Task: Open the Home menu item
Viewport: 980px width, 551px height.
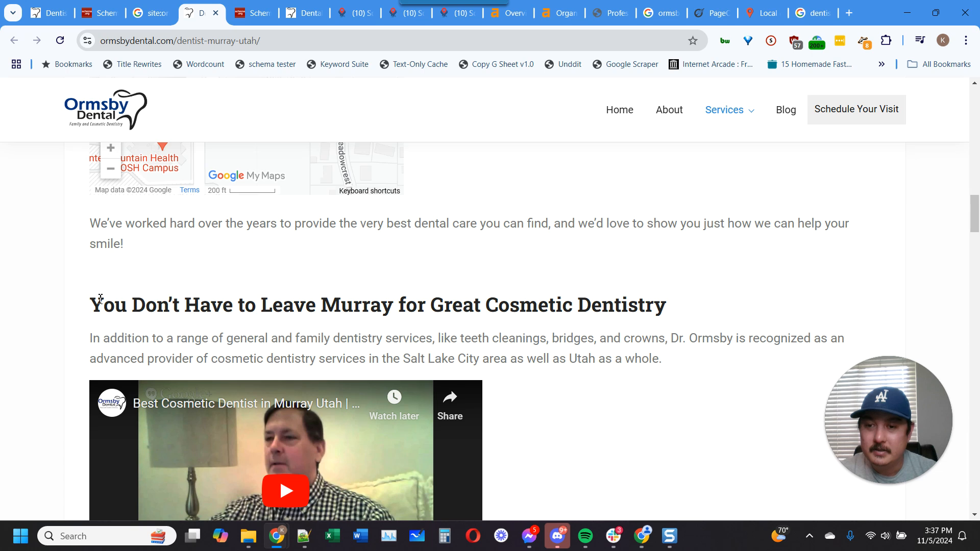Action: (x=620, y=110)
